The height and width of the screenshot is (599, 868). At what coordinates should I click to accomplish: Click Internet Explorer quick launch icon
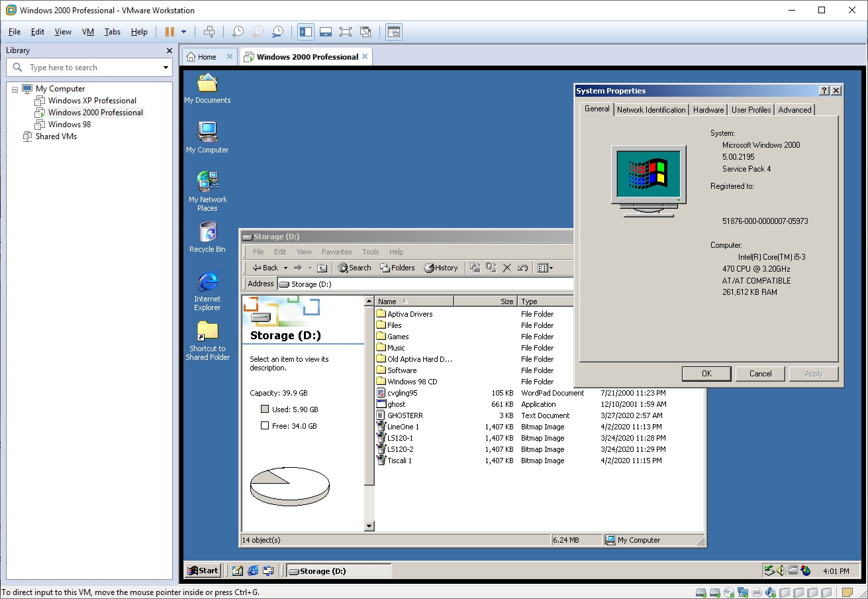(x=253, y=571)
